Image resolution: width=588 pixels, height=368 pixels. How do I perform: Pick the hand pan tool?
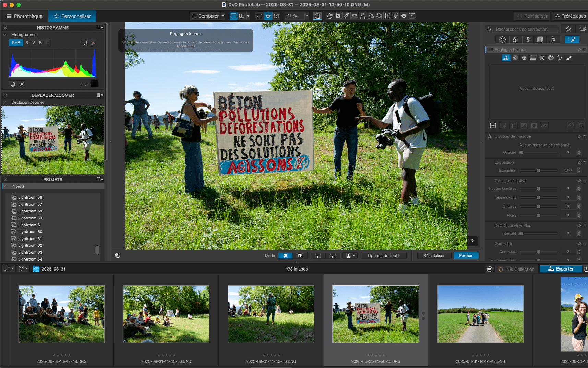coord(329,16)
